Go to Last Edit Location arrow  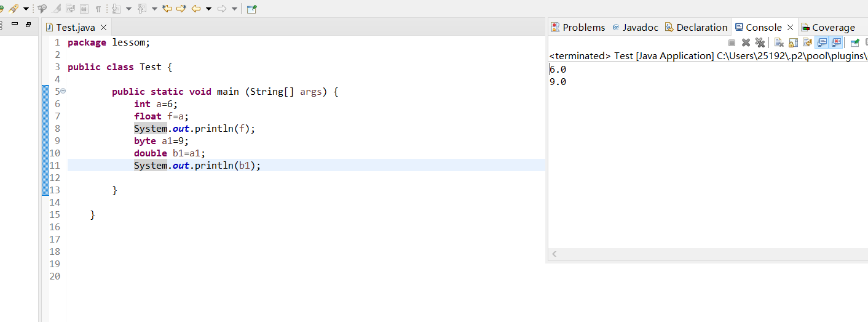click(167, 9)
